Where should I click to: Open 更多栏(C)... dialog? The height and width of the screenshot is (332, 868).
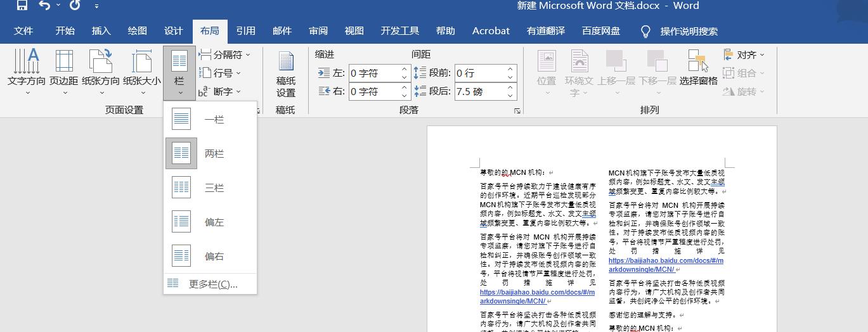[x=210, y=284]
